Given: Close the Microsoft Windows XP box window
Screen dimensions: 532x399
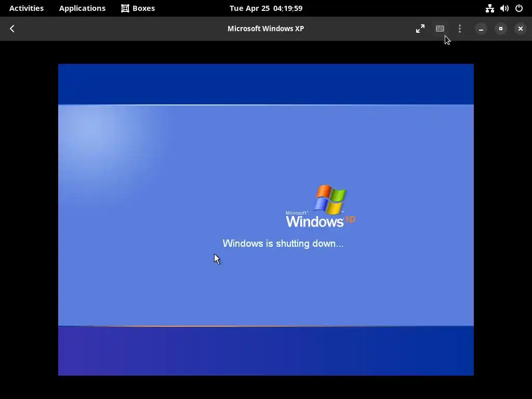Looking at the screenshot, I should (x=521, y=29).
